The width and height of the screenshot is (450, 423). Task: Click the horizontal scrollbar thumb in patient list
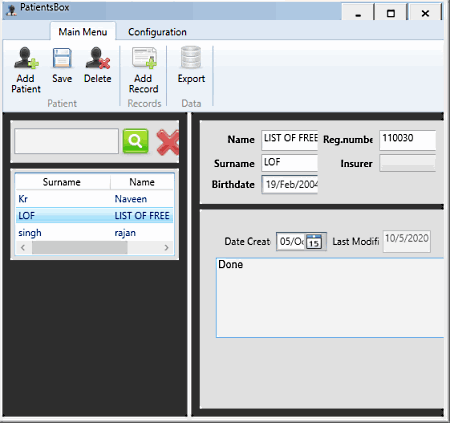[80, 248]
